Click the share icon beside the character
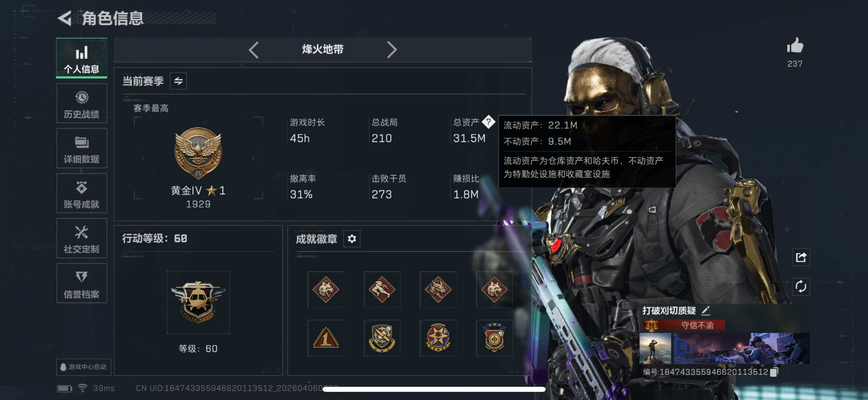The width and height of the screenshot is (868, 400). click(x=801, y=258)
